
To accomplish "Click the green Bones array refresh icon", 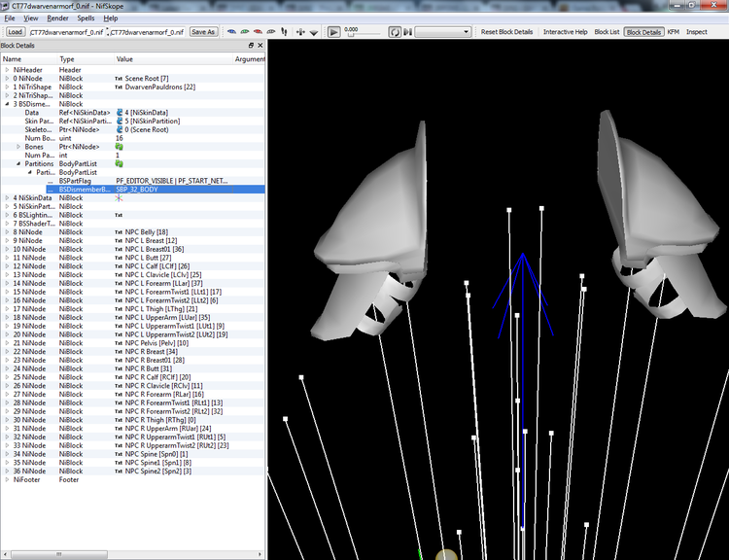I will 119,147.
